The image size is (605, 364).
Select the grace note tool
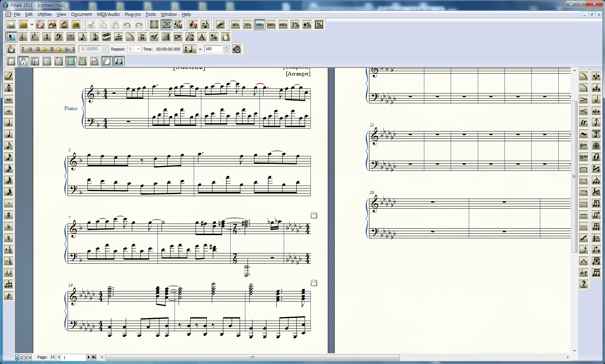(9, 296)
